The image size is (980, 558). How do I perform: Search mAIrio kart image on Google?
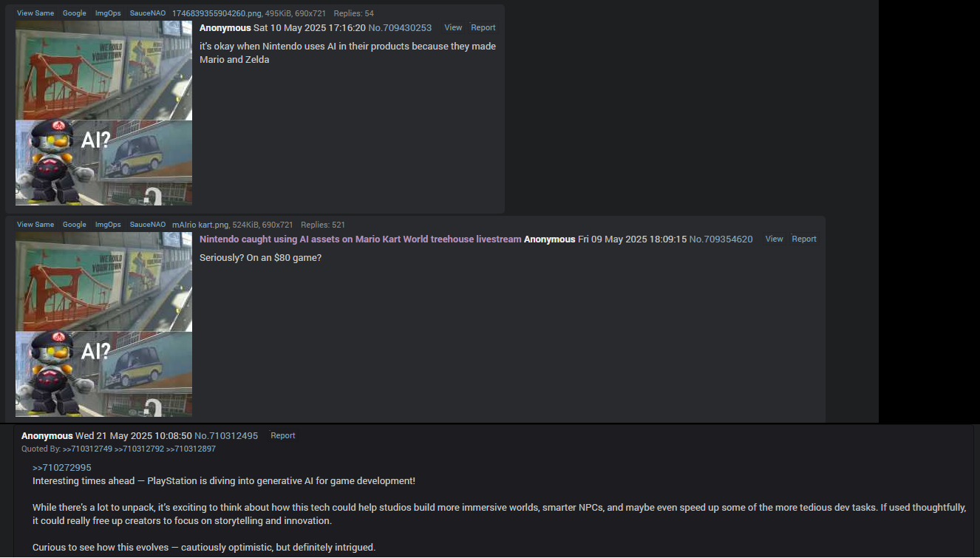74,225
